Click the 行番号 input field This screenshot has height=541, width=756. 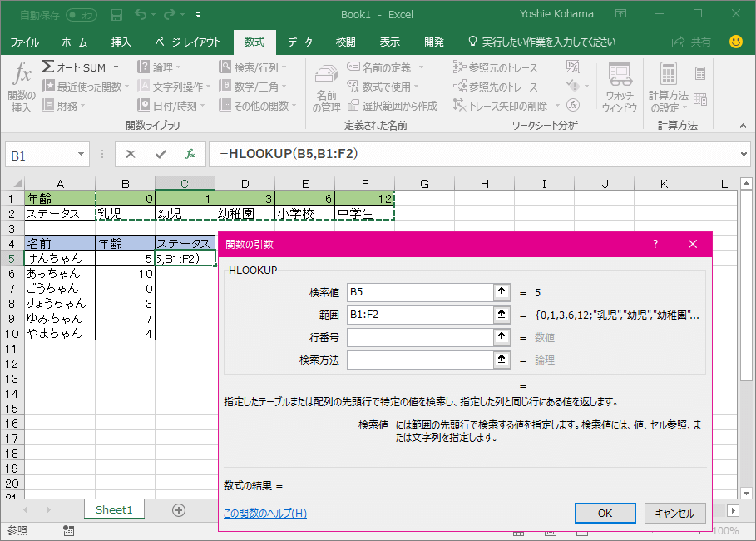(x=419, y=337)
